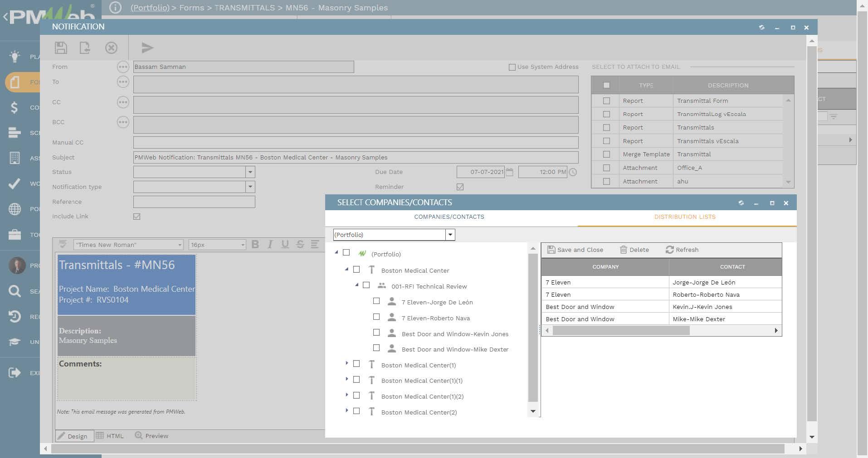
Task: Open the Forms sidebar icon
Action: 15,82
